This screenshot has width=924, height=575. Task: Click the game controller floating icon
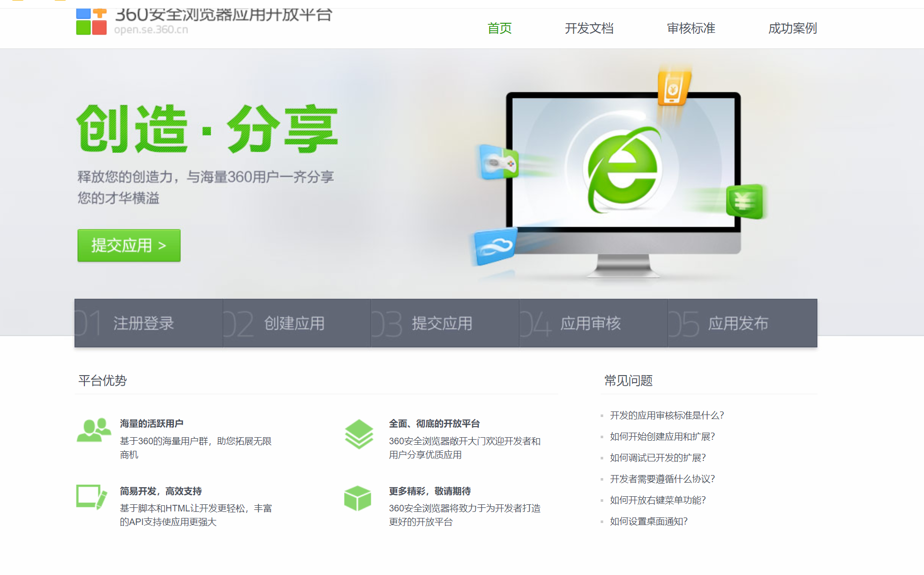tap(499, 163)
